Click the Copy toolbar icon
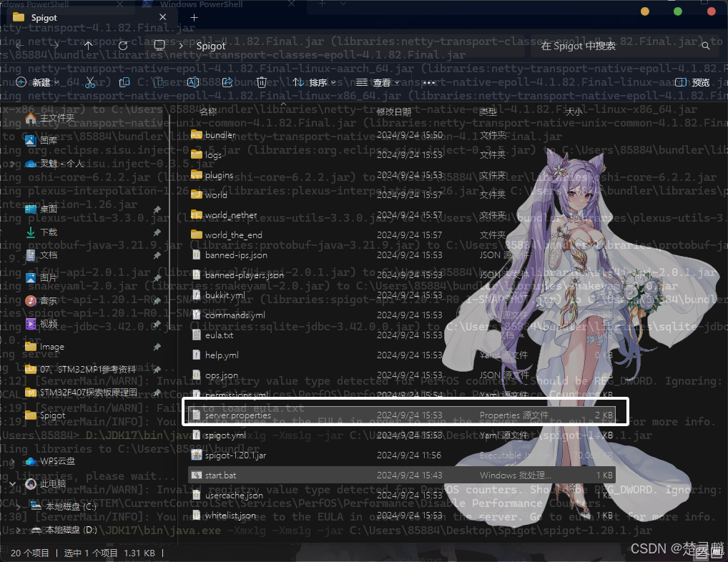This screenshot has height=562, width=728. click(124, 83)
